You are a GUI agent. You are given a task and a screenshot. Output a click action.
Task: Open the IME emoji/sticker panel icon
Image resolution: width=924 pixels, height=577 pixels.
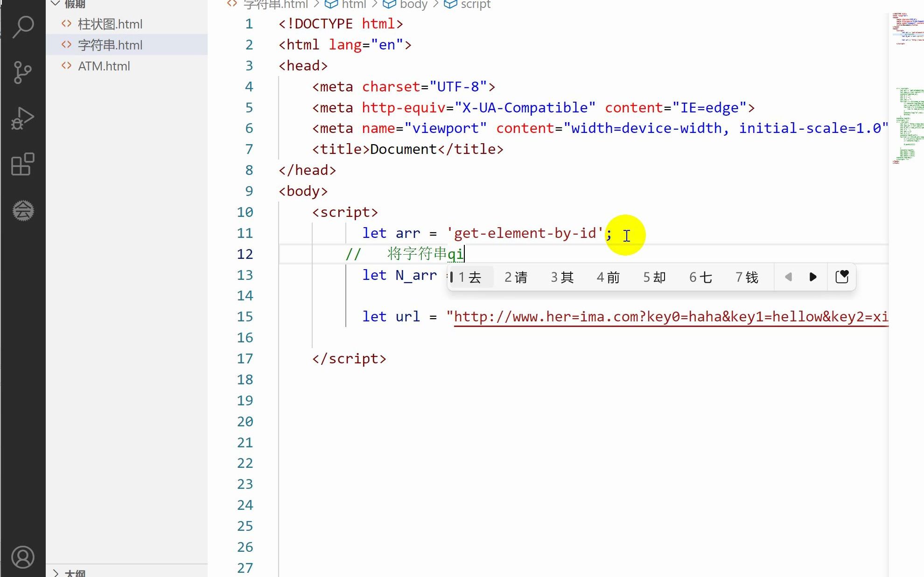point(842,277)
